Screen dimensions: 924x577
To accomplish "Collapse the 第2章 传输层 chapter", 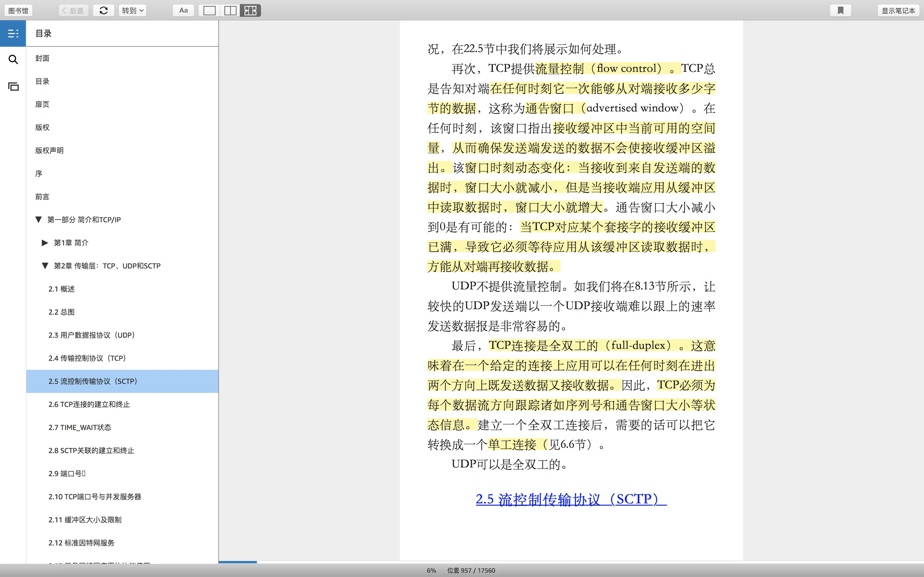I will [x=45, y=266].
